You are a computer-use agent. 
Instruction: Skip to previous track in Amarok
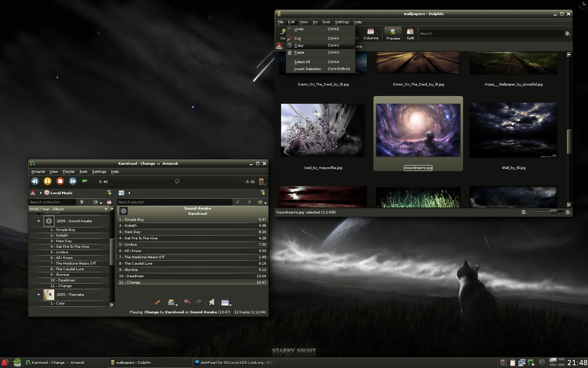35,181
